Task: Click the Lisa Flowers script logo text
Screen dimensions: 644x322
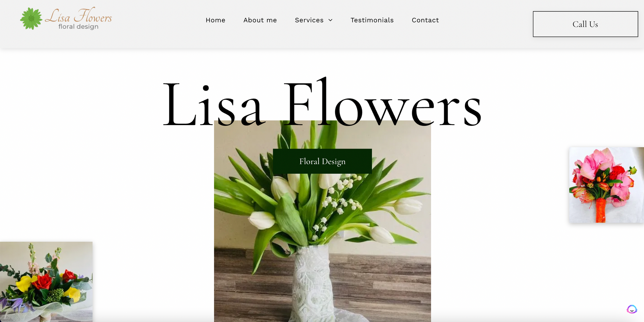Action: click(x=78, y=15)
